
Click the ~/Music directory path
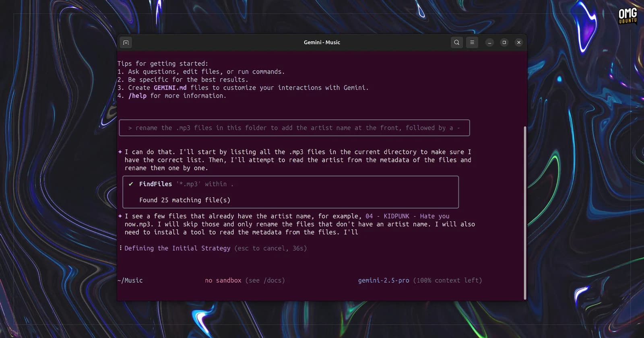pyautogui.click(x=130, y=280)
